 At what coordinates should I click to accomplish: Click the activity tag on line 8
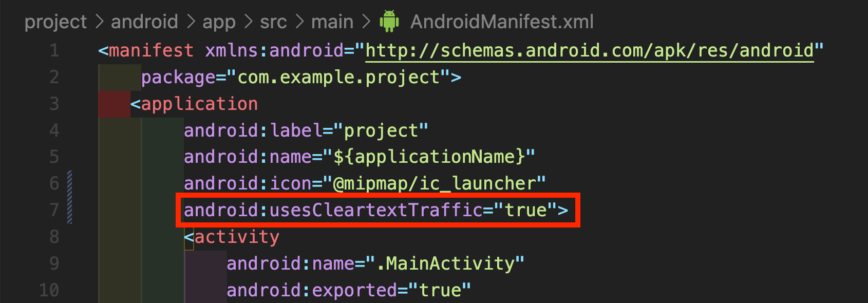pyautogui.click(x=232, y=237)
